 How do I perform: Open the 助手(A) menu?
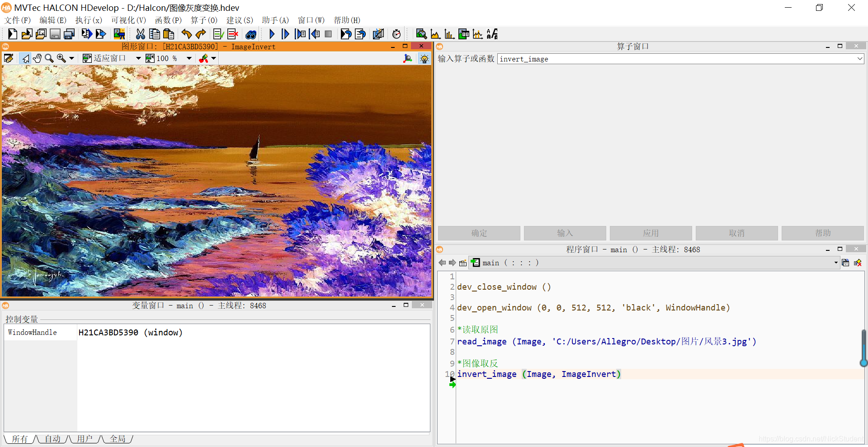coord(275,20)
